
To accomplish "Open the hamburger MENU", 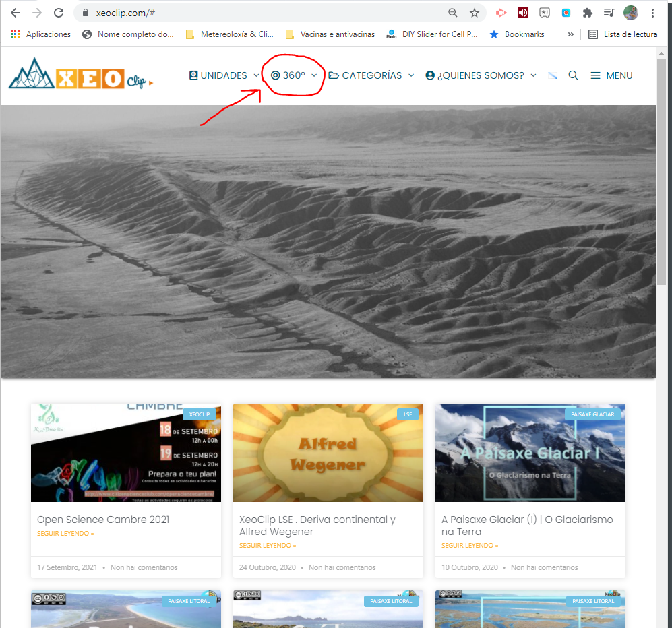I will click(x=611, y=75).
